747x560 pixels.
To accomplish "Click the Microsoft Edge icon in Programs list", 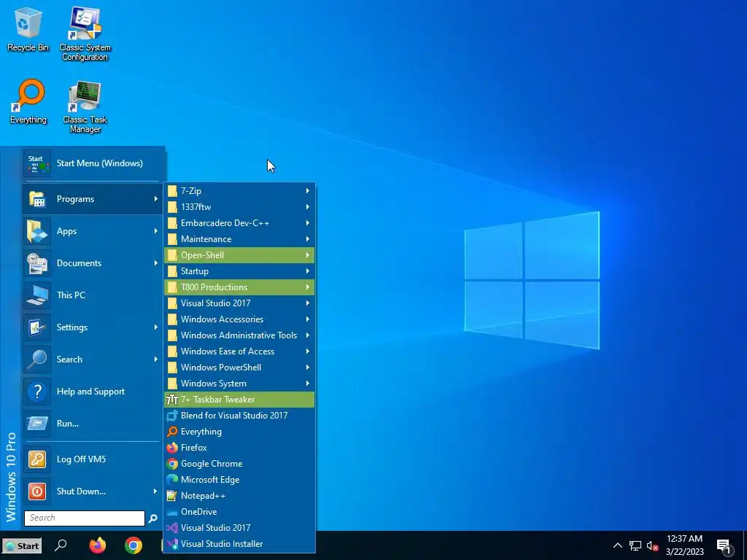I will click(172, 480).
